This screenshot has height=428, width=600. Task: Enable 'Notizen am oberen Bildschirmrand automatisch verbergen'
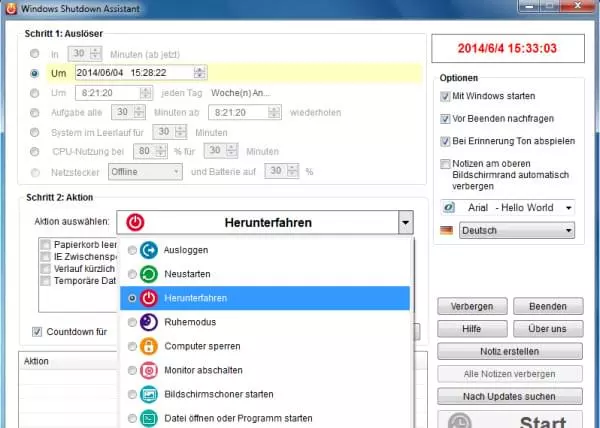(445, 164)
